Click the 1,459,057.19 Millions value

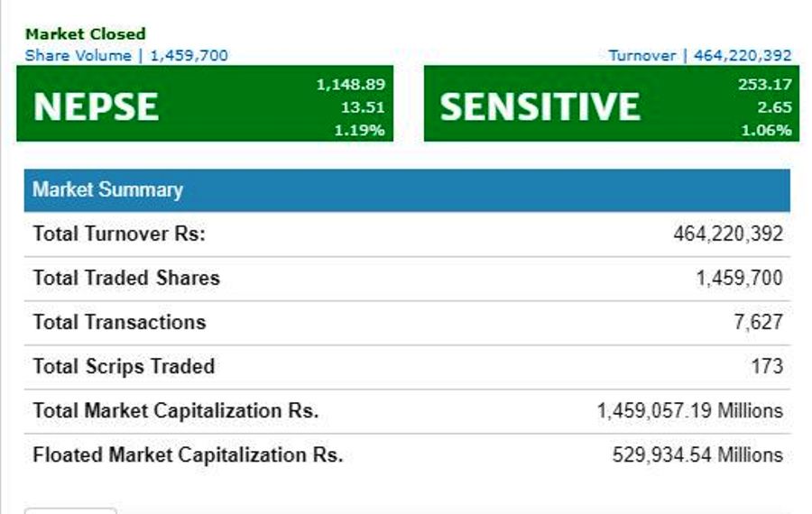click(x=689, y=411)
